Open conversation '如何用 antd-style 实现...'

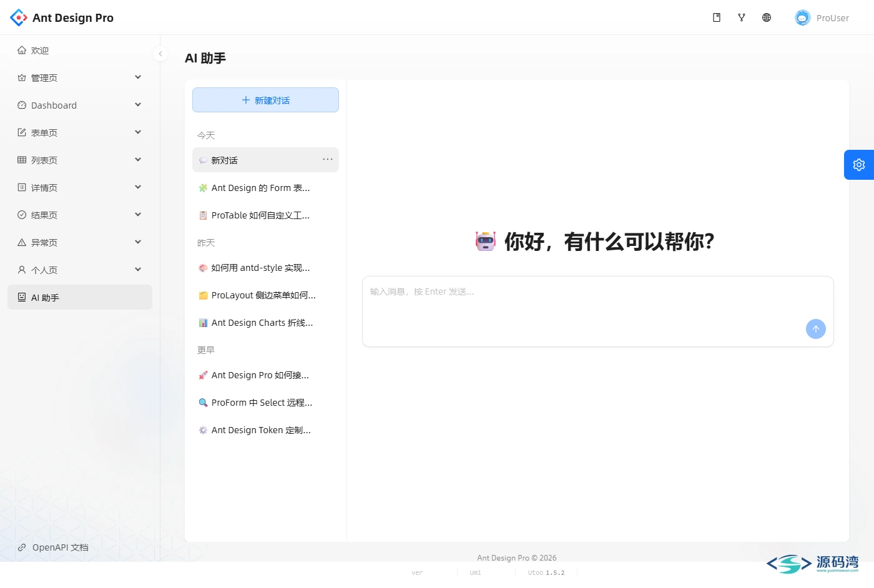[x=265, y=268]
